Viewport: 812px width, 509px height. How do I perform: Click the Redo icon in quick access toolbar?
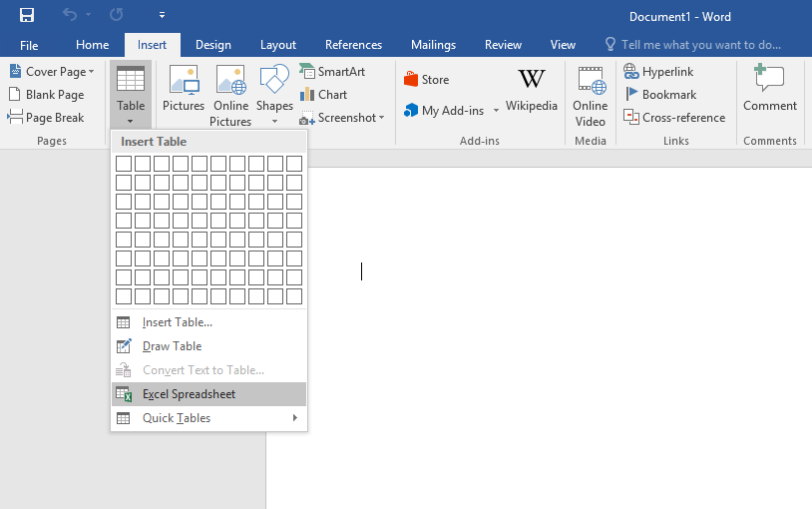[116, 15]
